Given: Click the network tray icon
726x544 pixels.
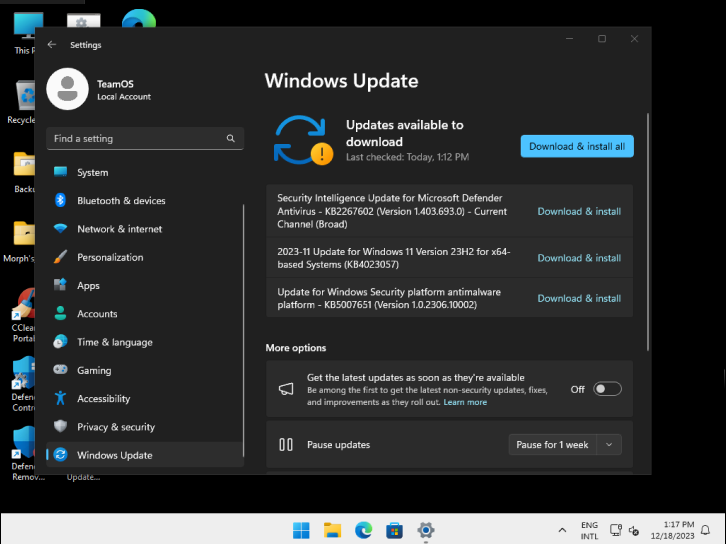Looking at the screenshot, I should click(616, 530).
